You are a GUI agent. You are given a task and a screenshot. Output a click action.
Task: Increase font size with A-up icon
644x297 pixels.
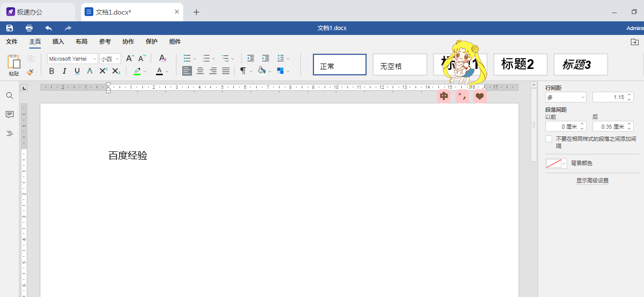pos(130,59)
